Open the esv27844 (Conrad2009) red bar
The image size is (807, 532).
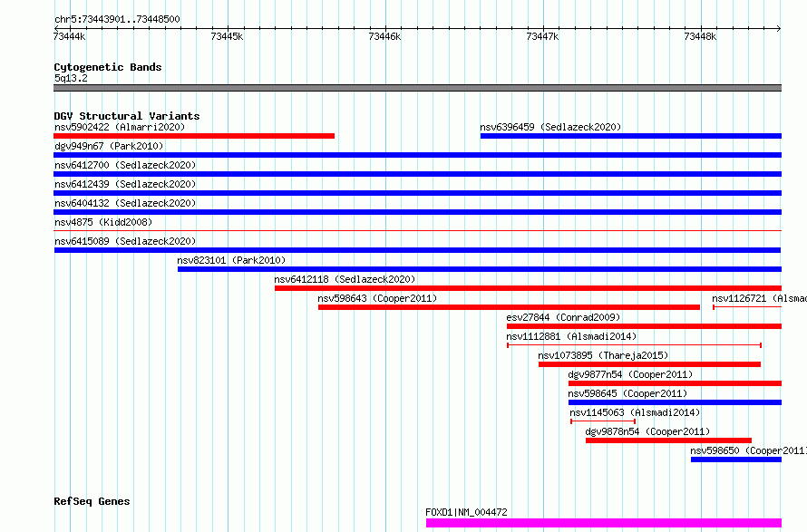(644, 326)
